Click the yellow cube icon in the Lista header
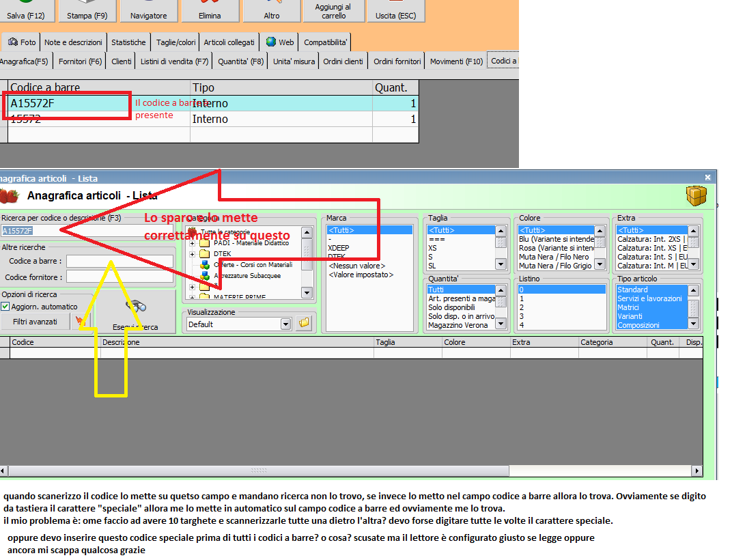The height and width of the screenshot is (560, 732). 696,196
